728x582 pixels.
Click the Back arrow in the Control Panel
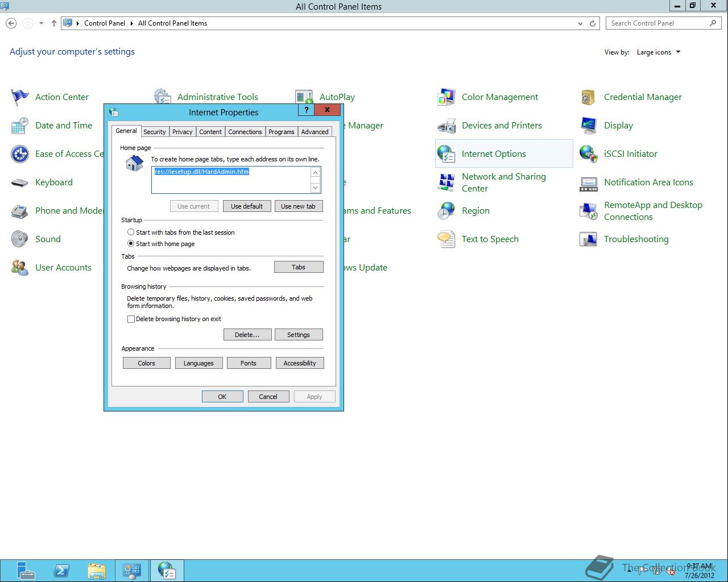coord(11,23)
